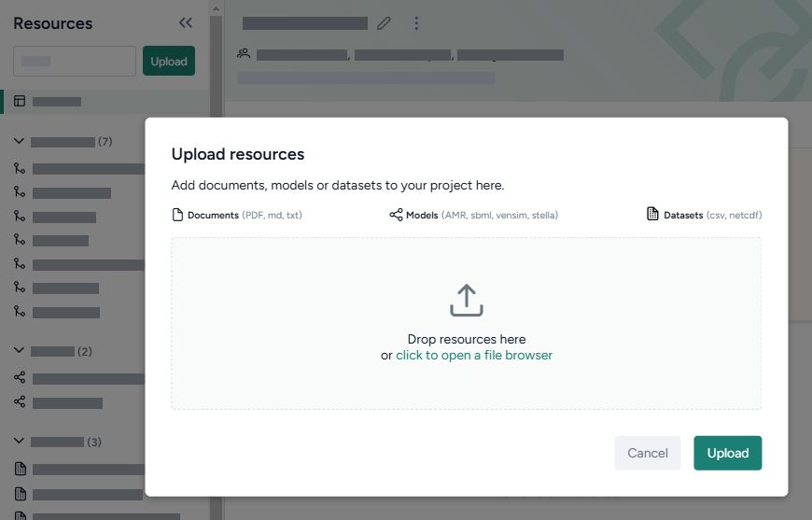Click the upload arrow icon in drop zone
The width and height of the screenshot is (812, 520).
point(466,301)
